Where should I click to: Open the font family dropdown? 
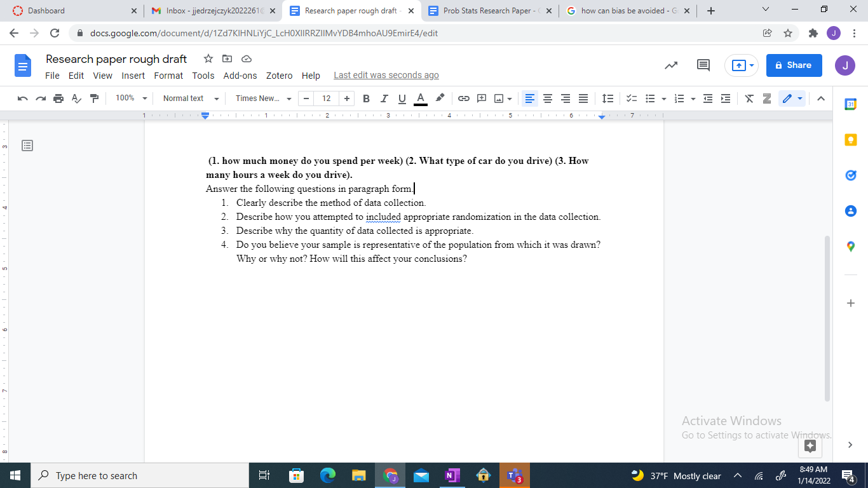click(259, 98)
